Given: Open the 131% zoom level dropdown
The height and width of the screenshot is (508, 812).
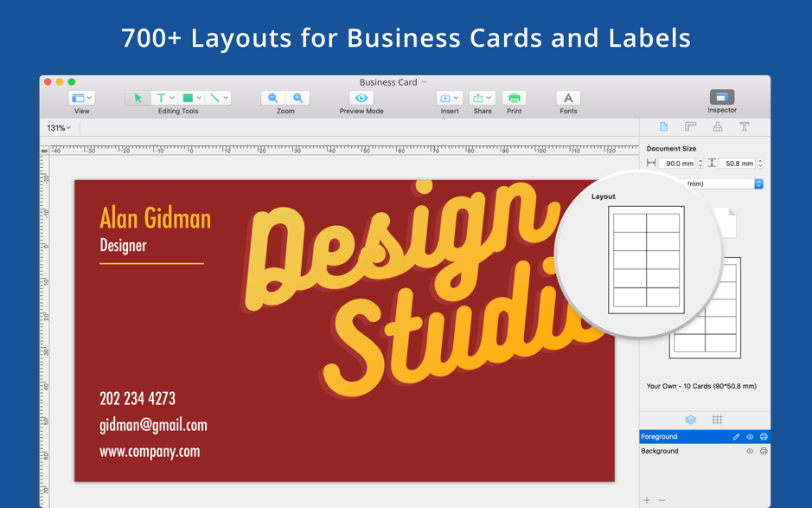Looking at the screenshot, I should pos(59,128).
